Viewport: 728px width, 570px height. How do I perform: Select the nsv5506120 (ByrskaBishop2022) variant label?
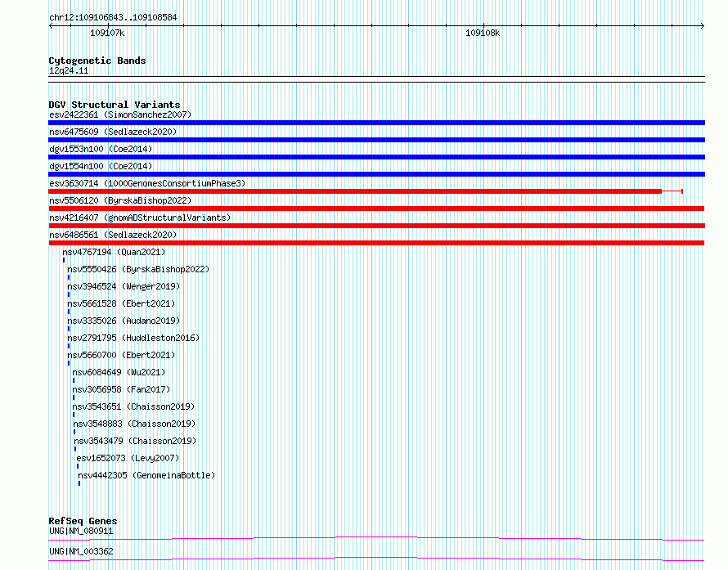click(120, 200)
